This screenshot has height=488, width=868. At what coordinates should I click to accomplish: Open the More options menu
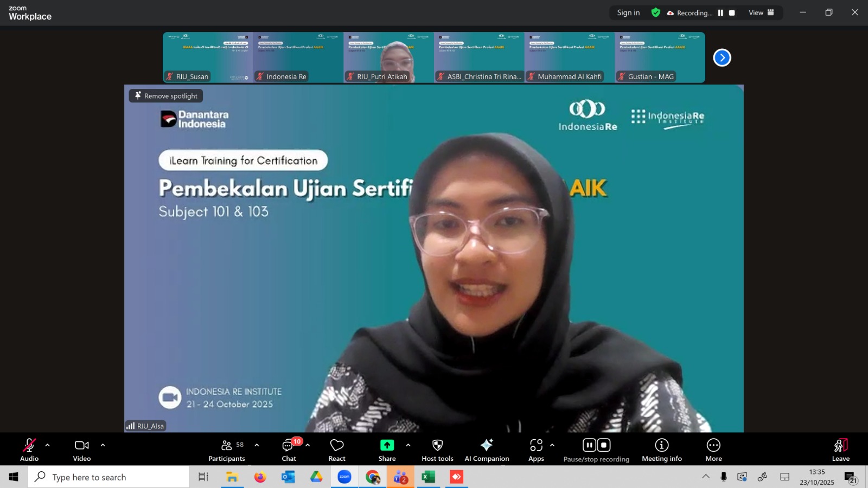(x=713, y=450)
